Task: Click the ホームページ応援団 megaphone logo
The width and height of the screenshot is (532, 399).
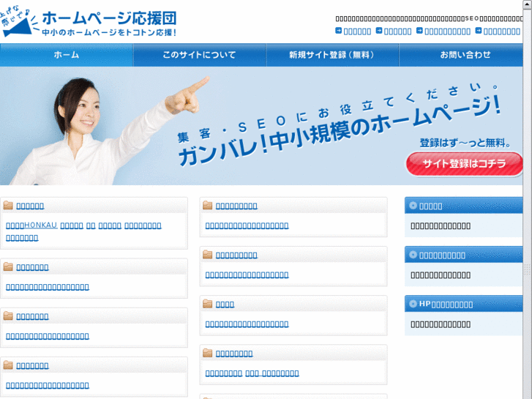Action: [x=89, y=22]
